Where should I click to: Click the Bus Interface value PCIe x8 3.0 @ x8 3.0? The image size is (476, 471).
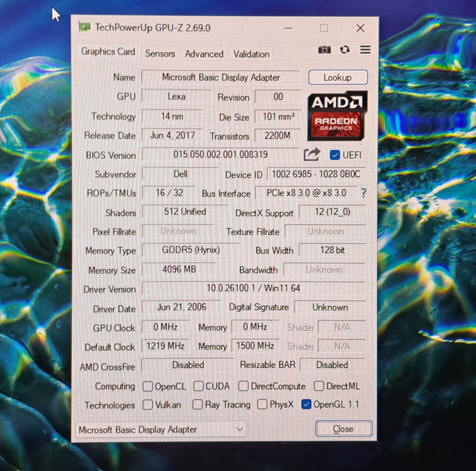pos(306,193)
